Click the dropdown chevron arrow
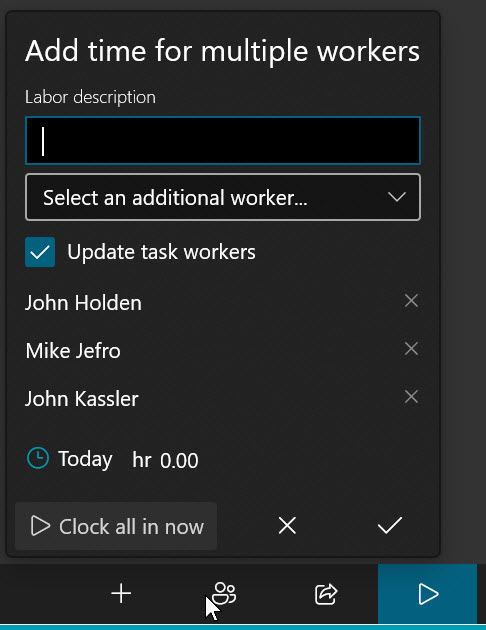Screen dimensions: 486x630 397,197
